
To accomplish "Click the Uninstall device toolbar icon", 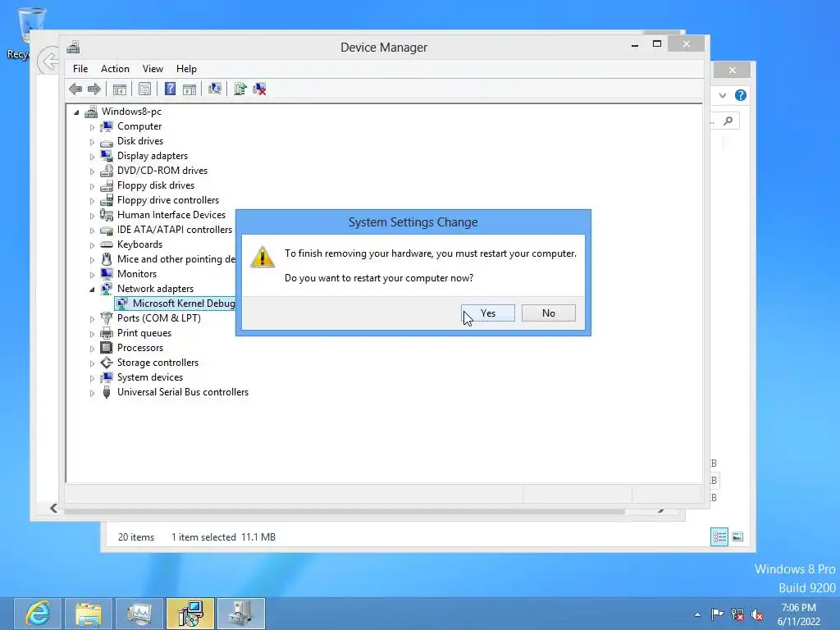I will coord(260,89).
